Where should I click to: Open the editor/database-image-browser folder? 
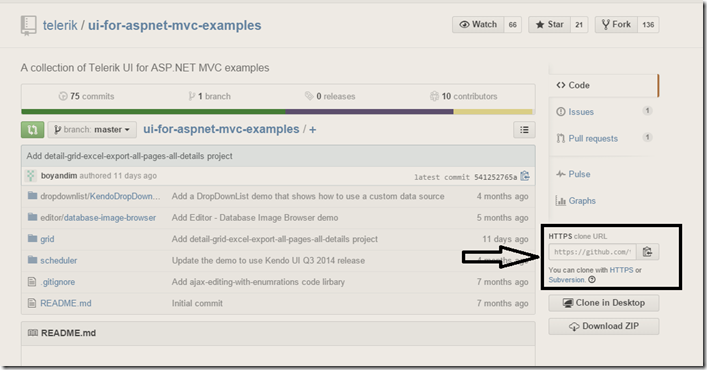(x=98, y=218)
